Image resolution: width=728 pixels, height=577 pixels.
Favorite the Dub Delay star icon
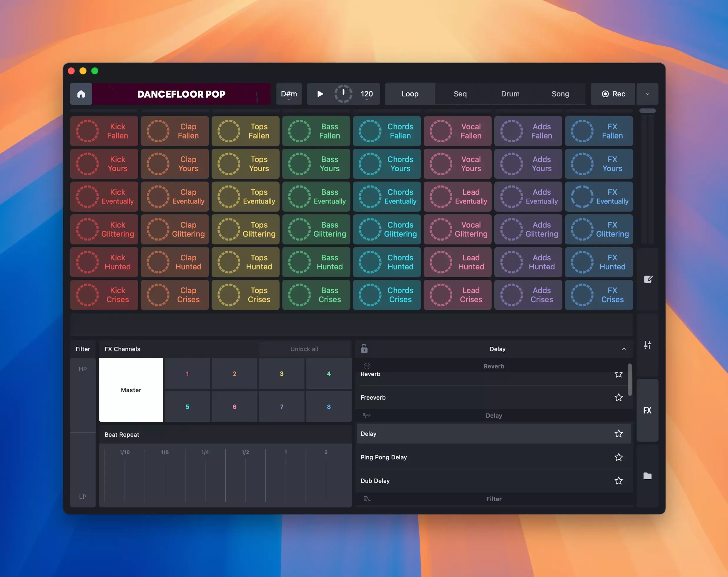618,481
